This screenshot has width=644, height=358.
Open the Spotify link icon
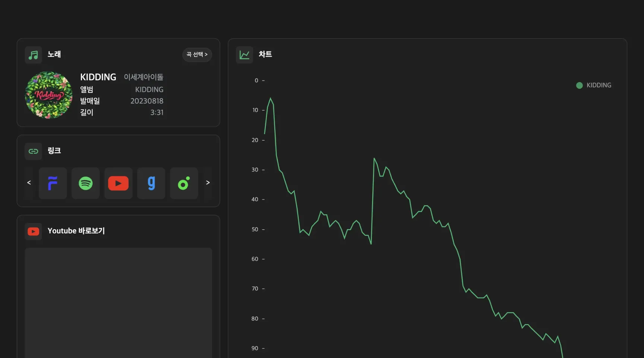[86, 183]
